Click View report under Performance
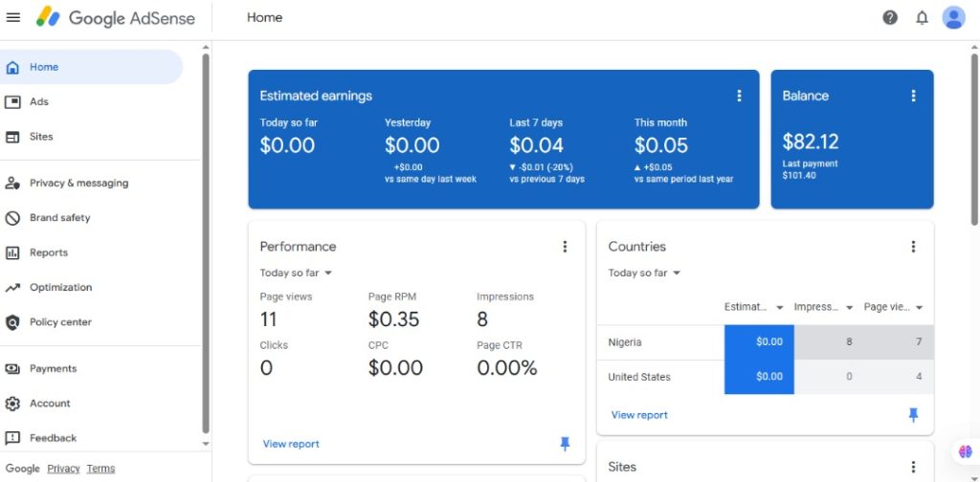The image size is (980, 482). [x=291, y=444]
